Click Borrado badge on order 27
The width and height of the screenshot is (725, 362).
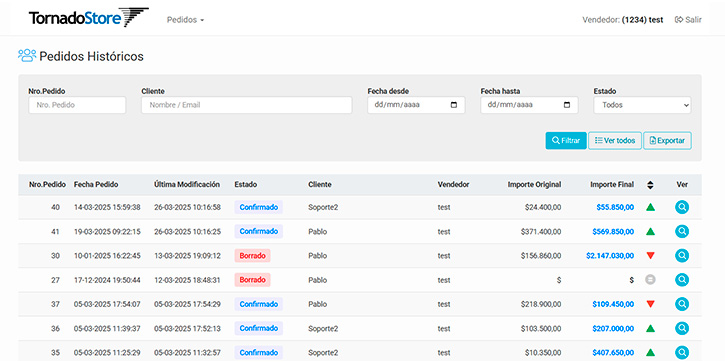252,280
